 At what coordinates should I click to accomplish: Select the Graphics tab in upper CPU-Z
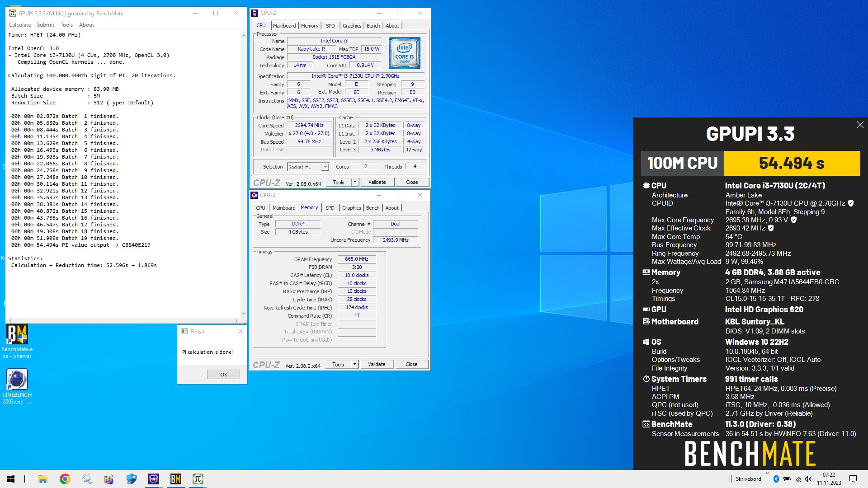352,26
